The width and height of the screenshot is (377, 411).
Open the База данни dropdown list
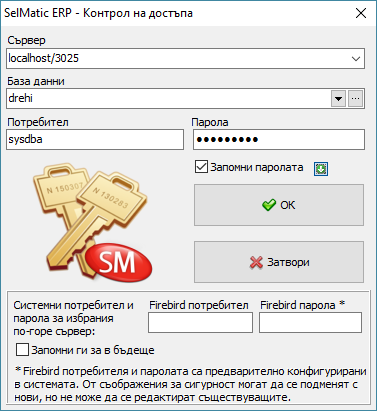(338, 99)
